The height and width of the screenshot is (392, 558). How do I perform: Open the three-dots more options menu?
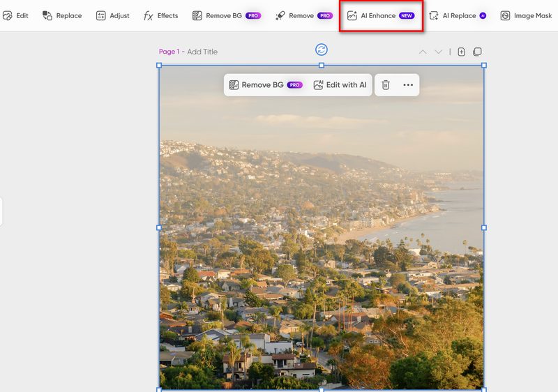408,85
